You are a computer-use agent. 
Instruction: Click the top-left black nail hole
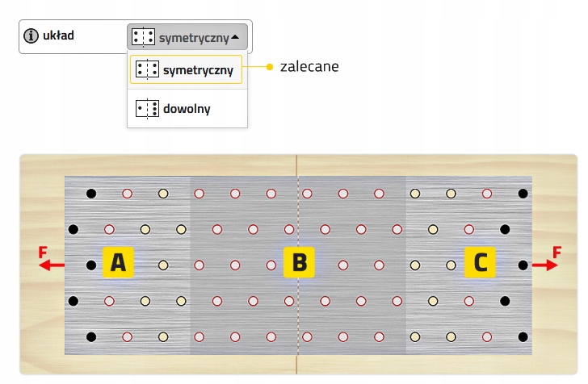click(91, 194)
